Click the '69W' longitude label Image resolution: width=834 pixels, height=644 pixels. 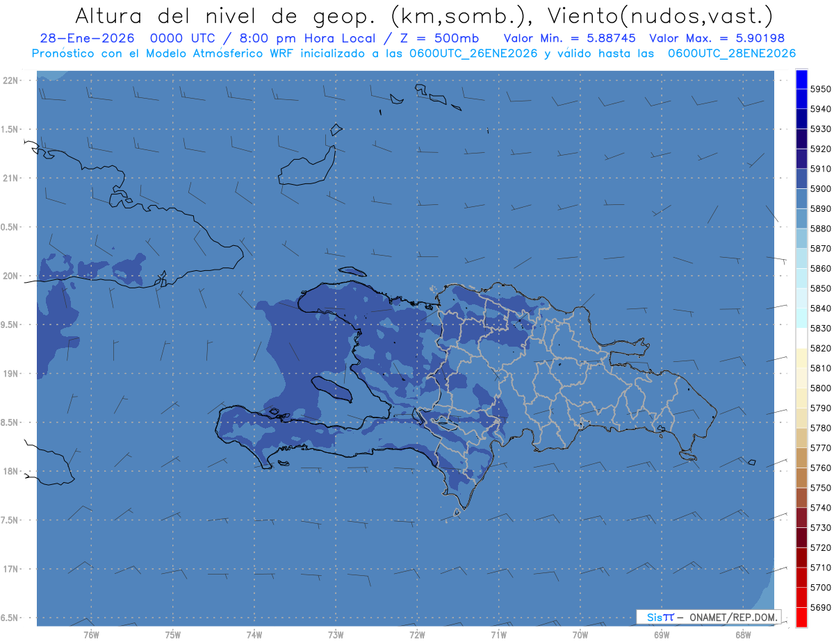click(x=662, y=634)
